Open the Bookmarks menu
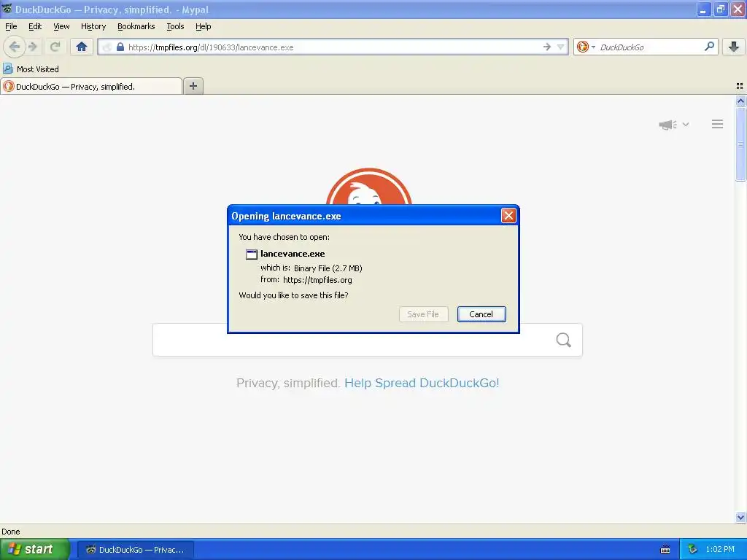Viewport: 747px width, 560px height. [x=136, y=26]
